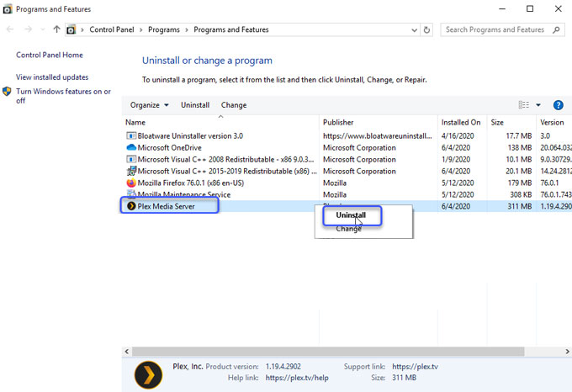Go up one folder level
This screenshot has height=392, width=572.
(x=56, y=29)
